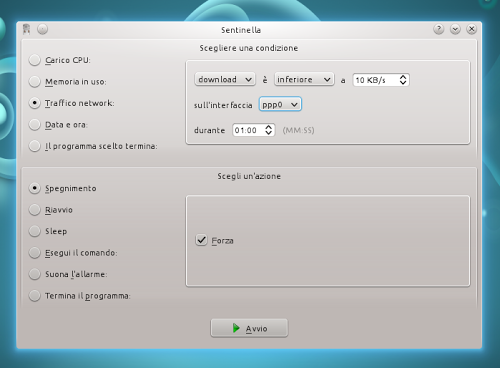This screenshot has width=500, height=368.
Task: Click the round keep-on-all-desktops title bar button
Action: pos(42,29)
